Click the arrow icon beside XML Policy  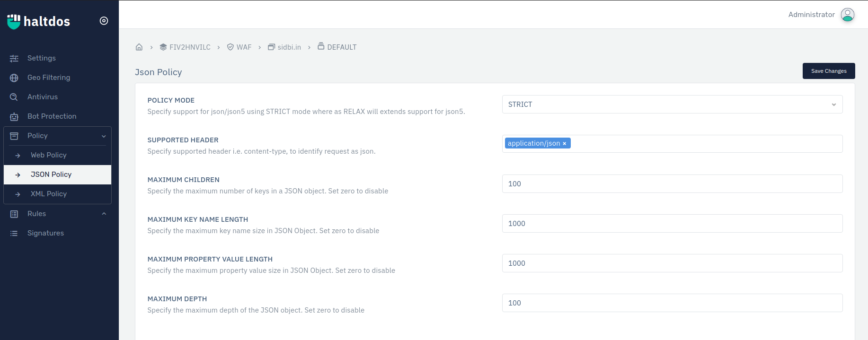tap(18, 194)
